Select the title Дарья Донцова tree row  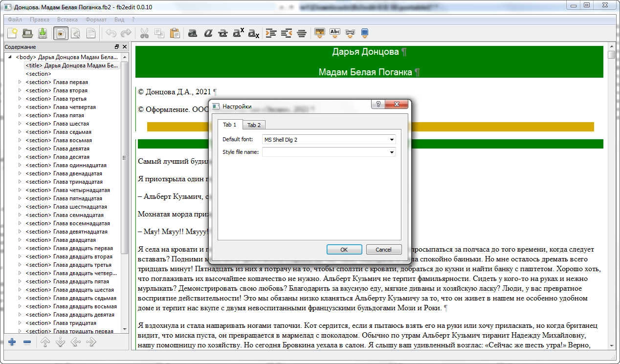(71, 65)
